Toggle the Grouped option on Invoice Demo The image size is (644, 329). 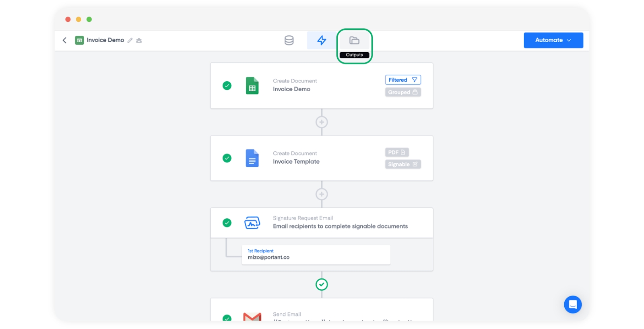pos(402,92)
